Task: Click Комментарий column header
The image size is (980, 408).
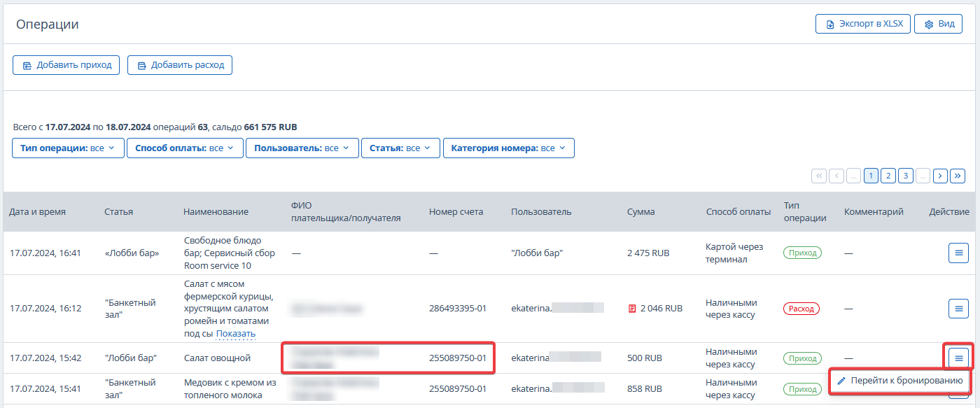Action: (x=874, y=211)
